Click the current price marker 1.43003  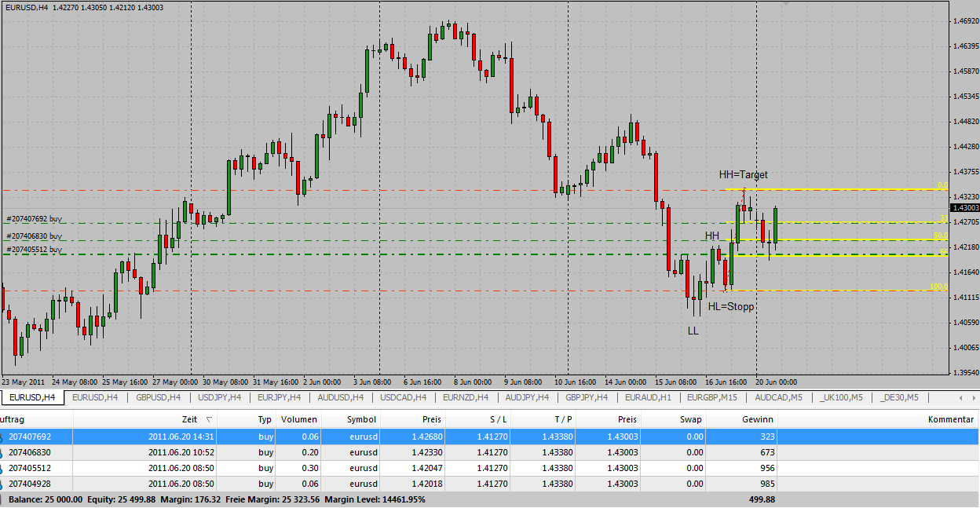964,207
